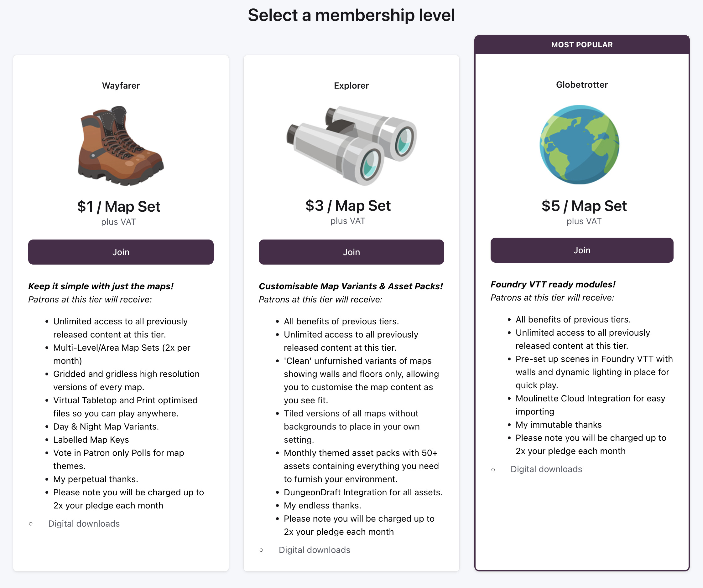Click the binoculars Explorer image
The height and width of the screenshot is (588, 703).
pyautogui.click(x=351, y=146)
